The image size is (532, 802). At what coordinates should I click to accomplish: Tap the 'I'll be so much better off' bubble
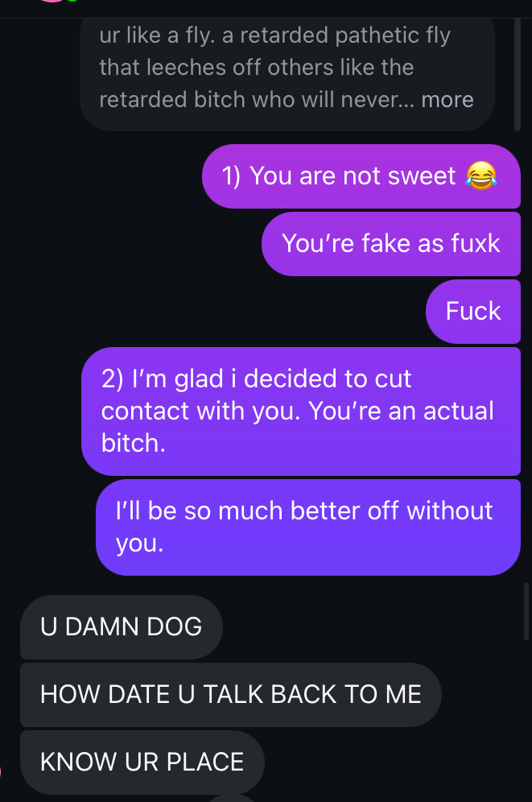tap(308, 527)
